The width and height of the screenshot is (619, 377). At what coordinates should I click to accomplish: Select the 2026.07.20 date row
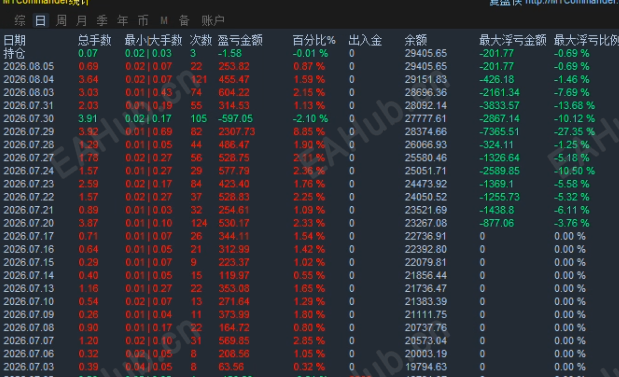(29, 223)
